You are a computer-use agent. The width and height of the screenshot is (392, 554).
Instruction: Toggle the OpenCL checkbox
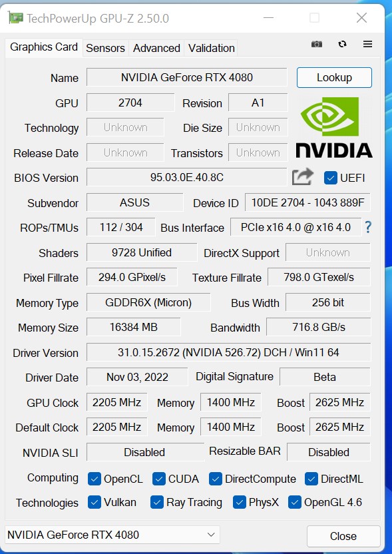95,479
